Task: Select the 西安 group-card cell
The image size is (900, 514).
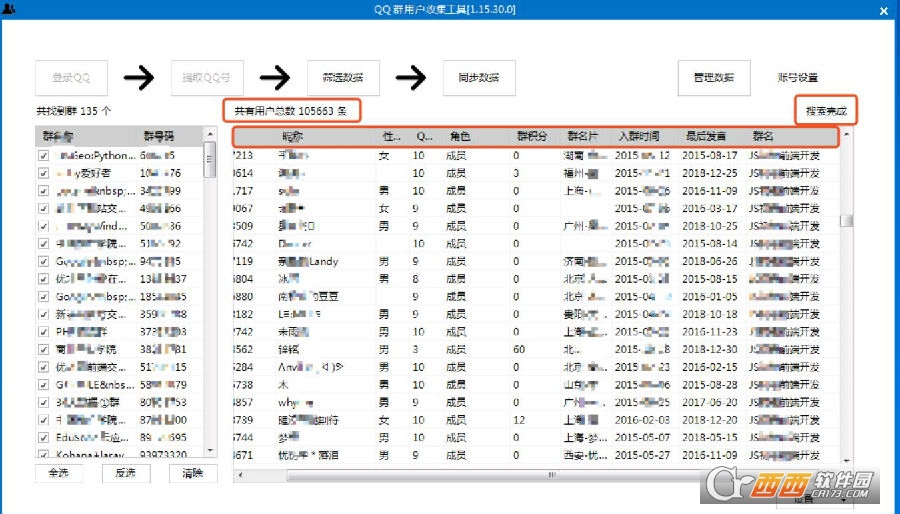Action: point(585,455)
